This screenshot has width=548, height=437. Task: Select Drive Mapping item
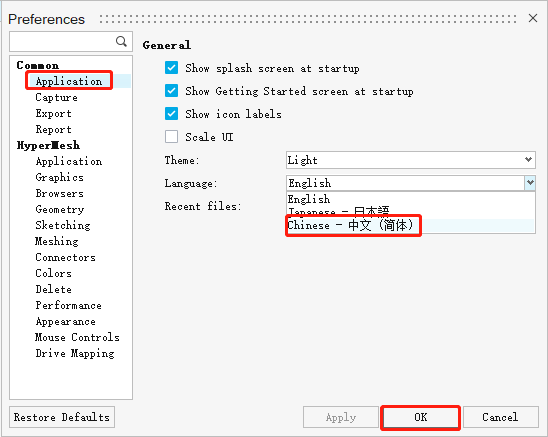click(x=75, y=353)
